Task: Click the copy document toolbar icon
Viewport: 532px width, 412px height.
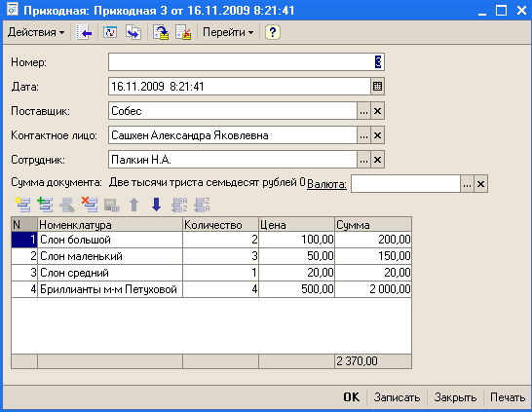Action: (x=133, y=32)
